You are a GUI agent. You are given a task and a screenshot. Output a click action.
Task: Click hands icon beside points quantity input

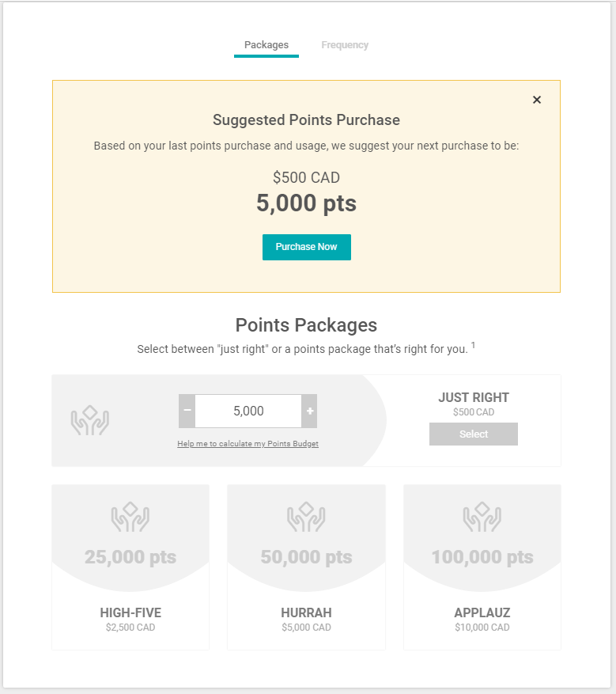(x=89, y=421)
